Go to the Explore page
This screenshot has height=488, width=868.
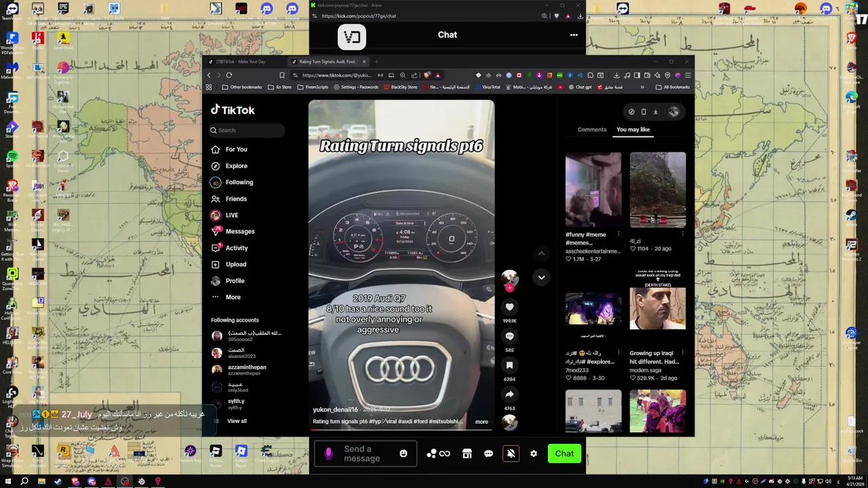tap(229, 166)
